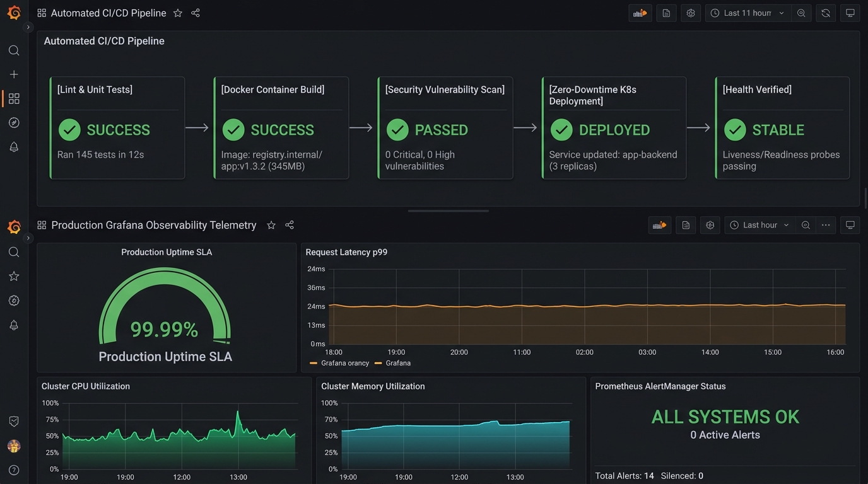Open the user avatar profile
The height and width of the screenshot is (484, 868).
[14, 446]
